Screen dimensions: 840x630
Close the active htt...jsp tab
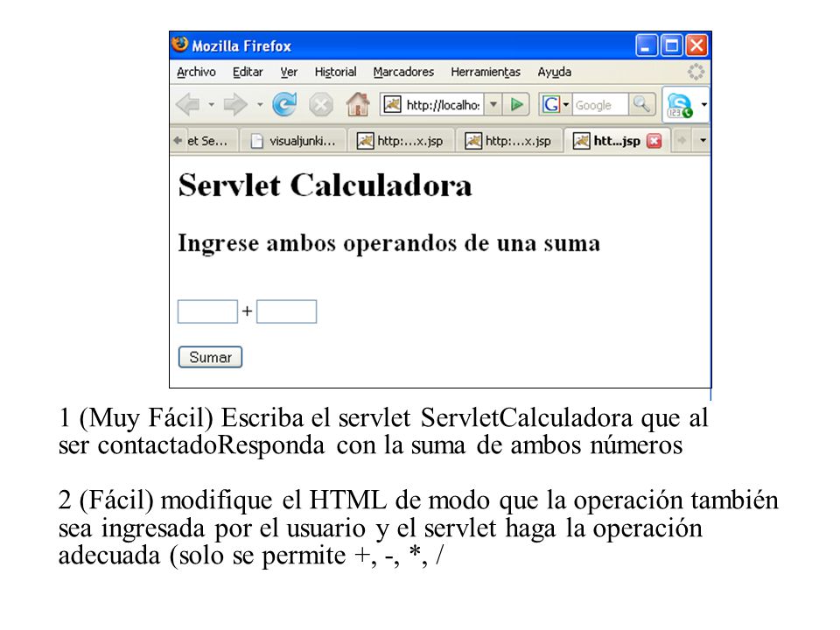pos(654,141)
